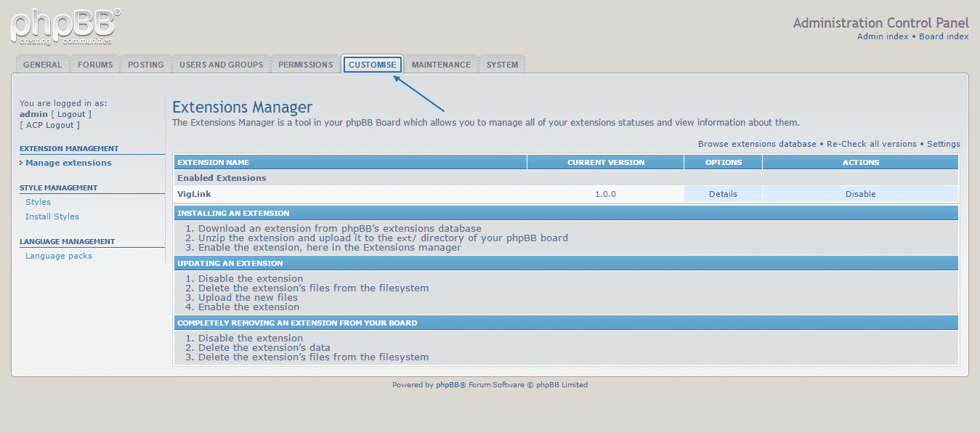
Task: Open the extensions Settings link
Action: pyautogui.click(x=943, y=143)
